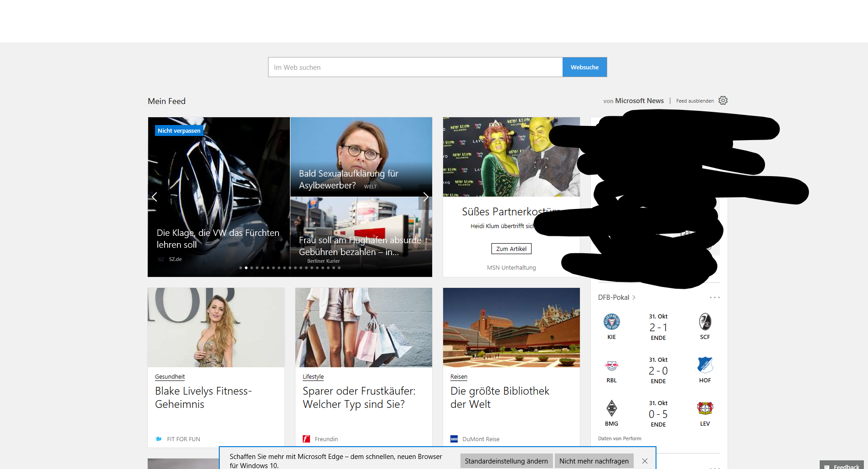
Task: Select the RBL team crest
Action: pyautogui.click(x=611, y=365)
